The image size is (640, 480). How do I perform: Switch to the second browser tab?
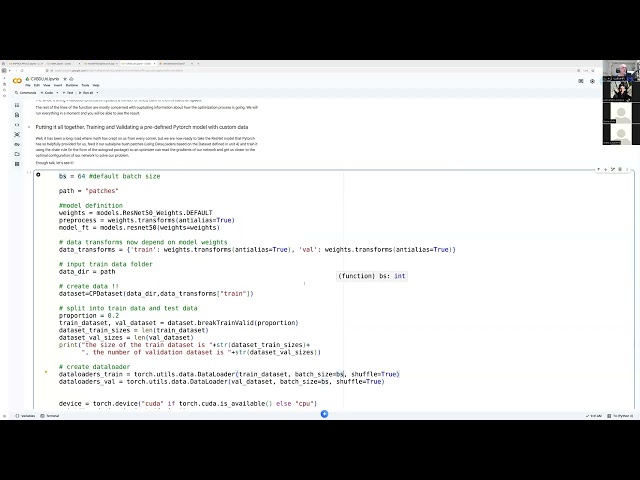[x=62, y=64]
